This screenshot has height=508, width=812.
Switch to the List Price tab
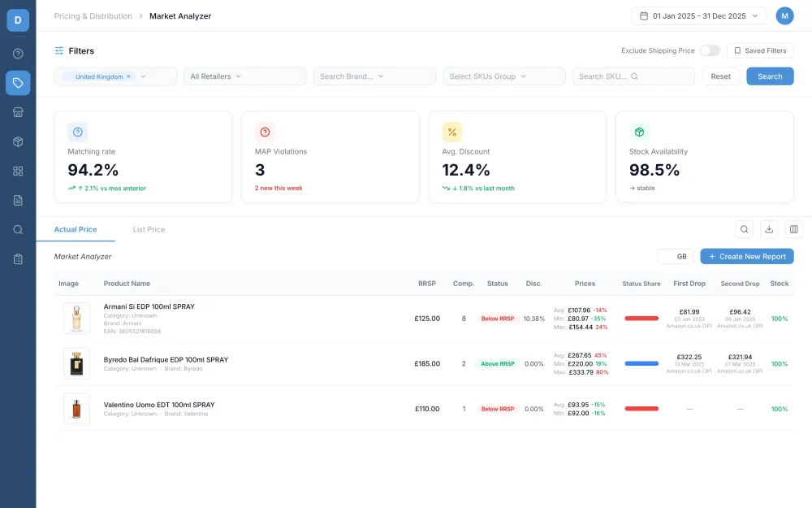tap(149, 229)
